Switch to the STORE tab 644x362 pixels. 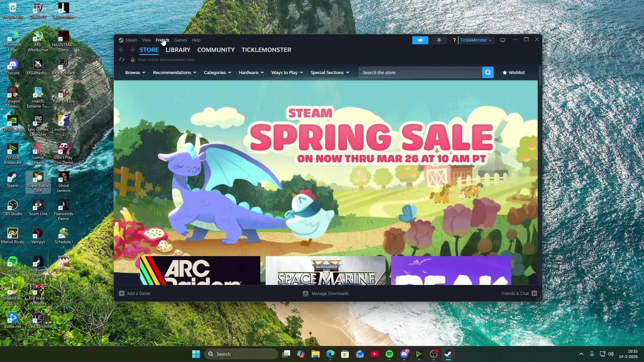(149, 50)
